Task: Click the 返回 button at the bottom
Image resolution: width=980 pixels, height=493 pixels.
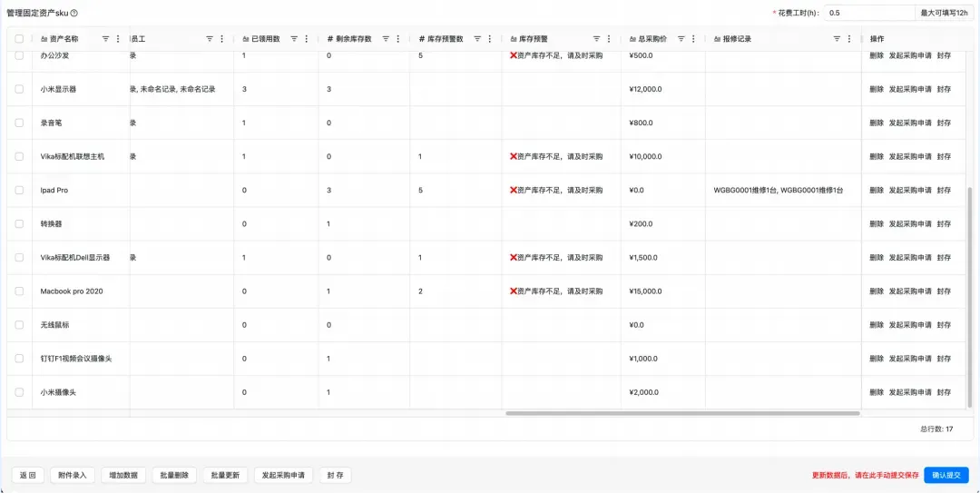Action: coord(27,475)
